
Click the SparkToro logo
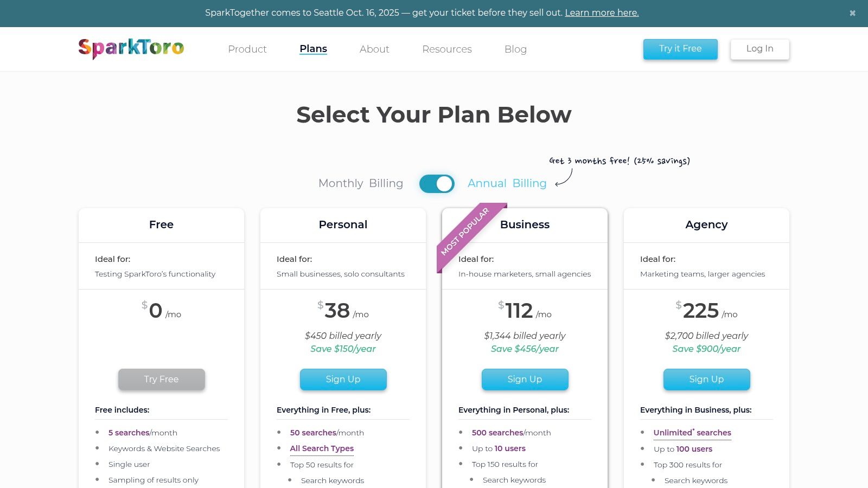pos(131,48)
